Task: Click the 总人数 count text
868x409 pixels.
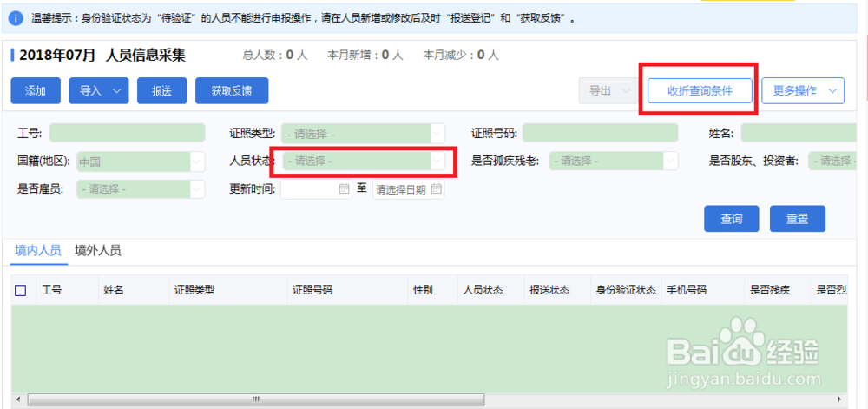Action: coord(275,56)
